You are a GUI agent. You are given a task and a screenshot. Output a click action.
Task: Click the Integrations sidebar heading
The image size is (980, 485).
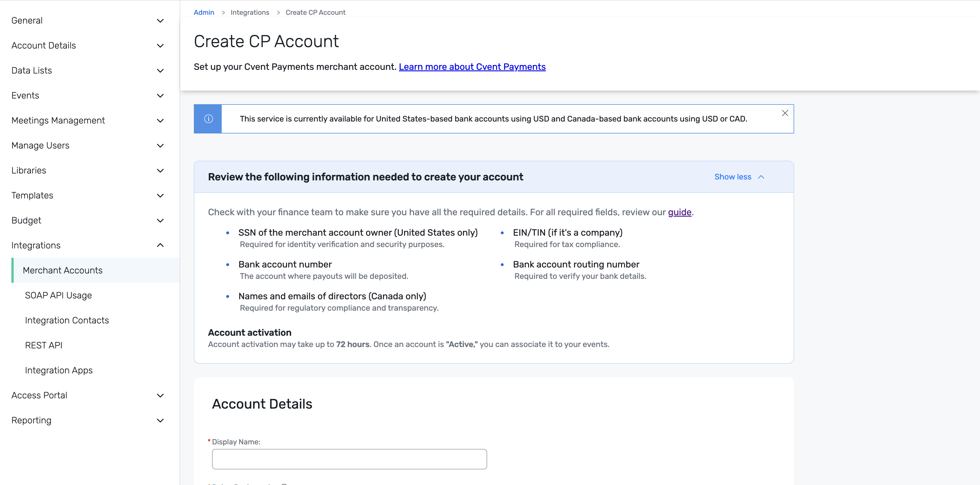click(x=36, y=246)
